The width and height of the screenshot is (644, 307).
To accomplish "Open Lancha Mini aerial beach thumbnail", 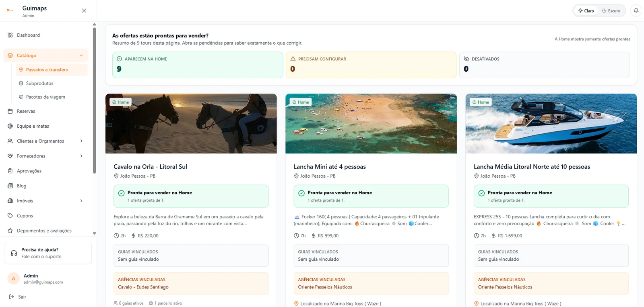I will [x=371, y=124].
